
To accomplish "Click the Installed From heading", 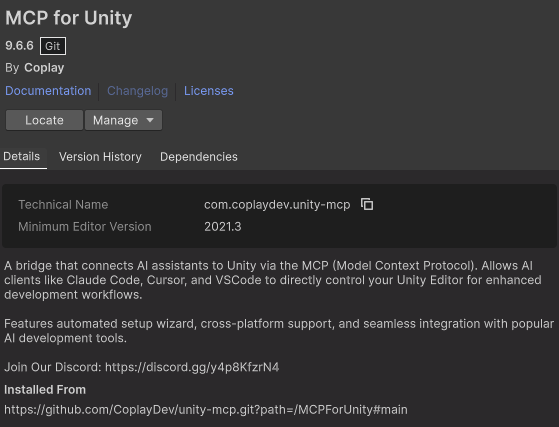I will coord(45,390).
